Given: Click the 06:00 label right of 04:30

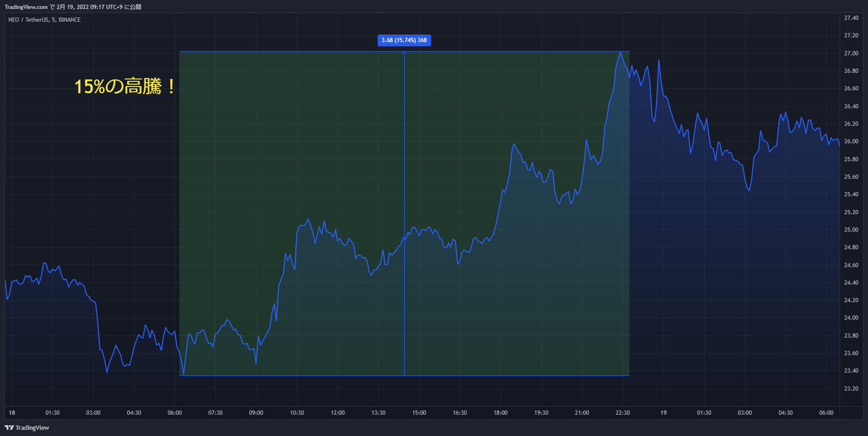Looking at the screenshot, I should click(x=826, y=413).
